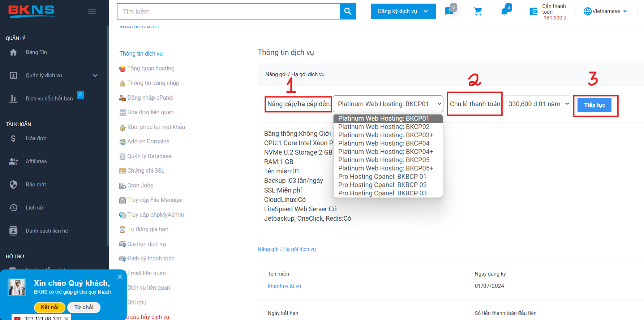Screen dimensions: 644x320
Task: Select Pro Hosting Cpanel: BKBCP 03 option
Action: tap(388, 193)
